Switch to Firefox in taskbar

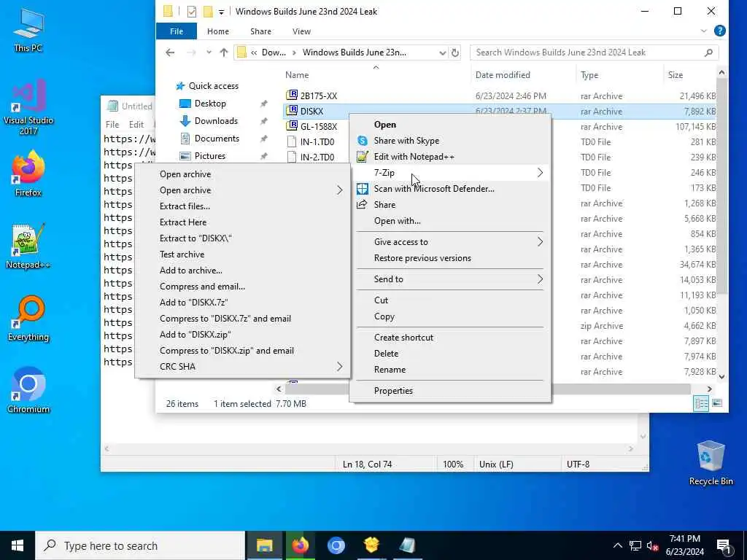tap(300, 545)
